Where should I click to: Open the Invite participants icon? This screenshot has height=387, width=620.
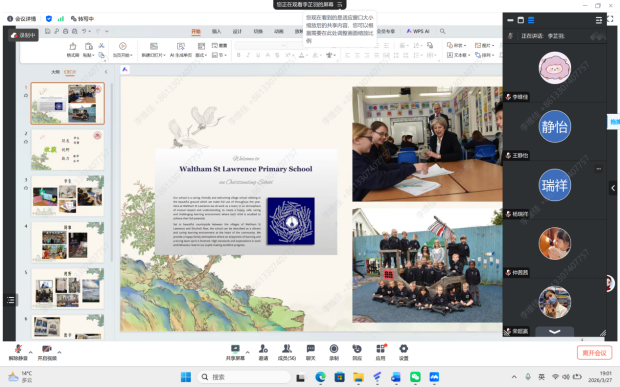pyautogui.click(x=263, y=352)
